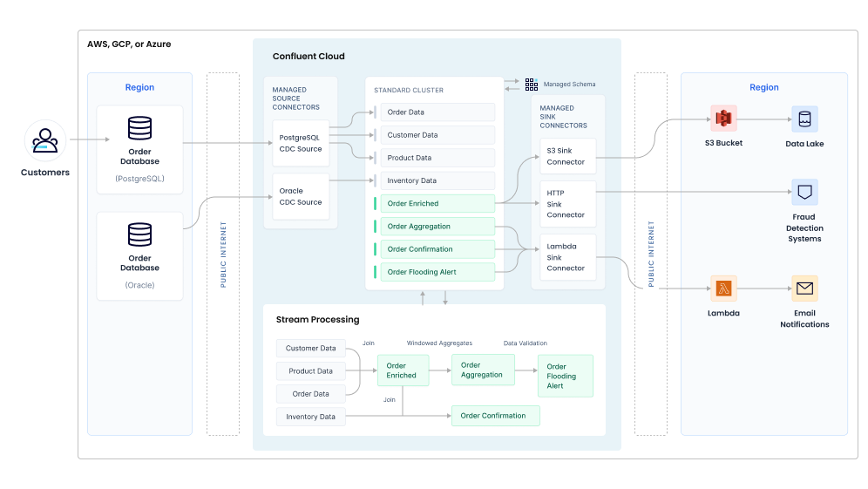
Task: Click the 'STANDARD CLUSTER' label
Action: 409,91
